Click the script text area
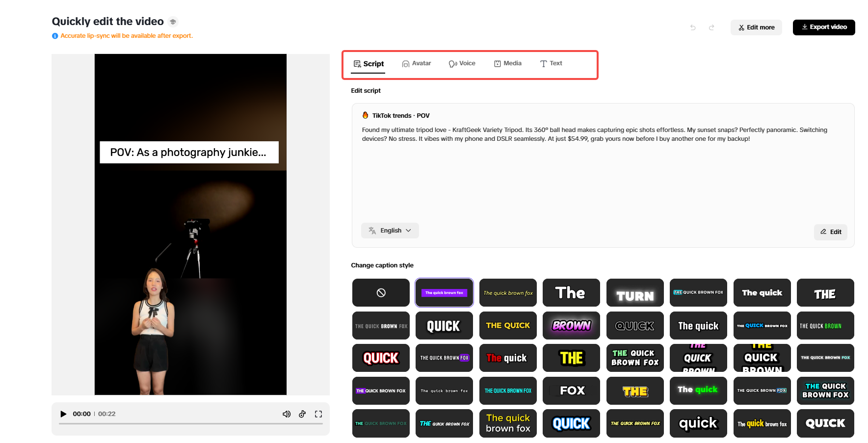868x443 pixels. (603, 172)
